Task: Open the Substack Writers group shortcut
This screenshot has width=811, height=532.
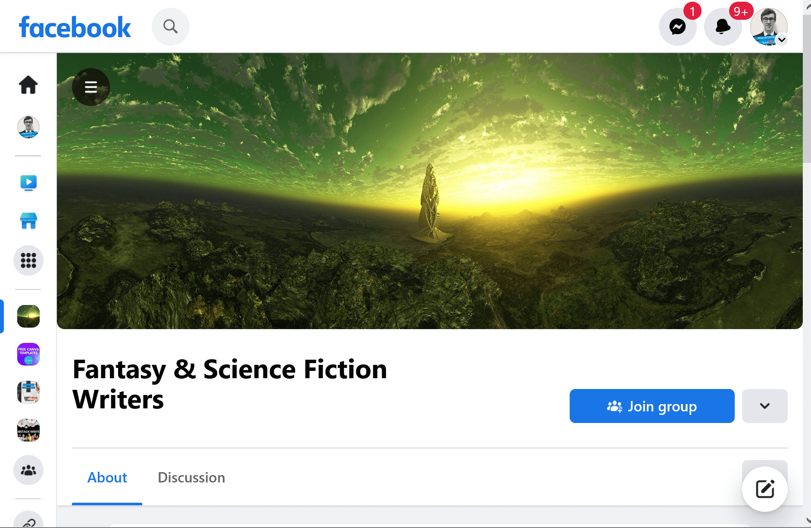Action: point(28,430)
